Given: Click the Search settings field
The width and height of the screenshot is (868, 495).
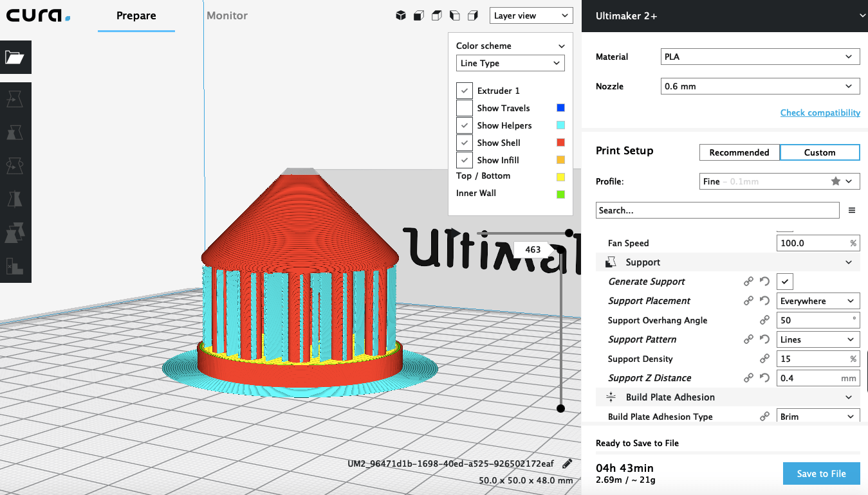Looking at the screenshot, I should click(x=717, y=210).
